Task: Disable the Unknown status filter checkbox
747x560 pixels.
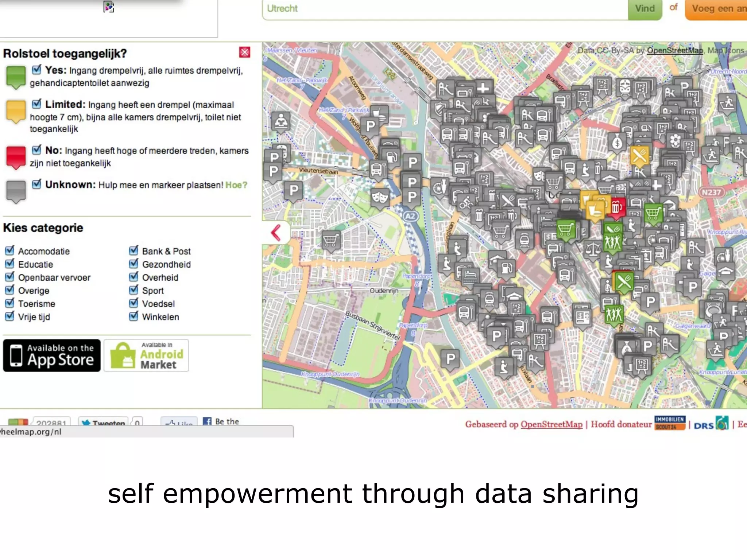Action: pos(36,184)
